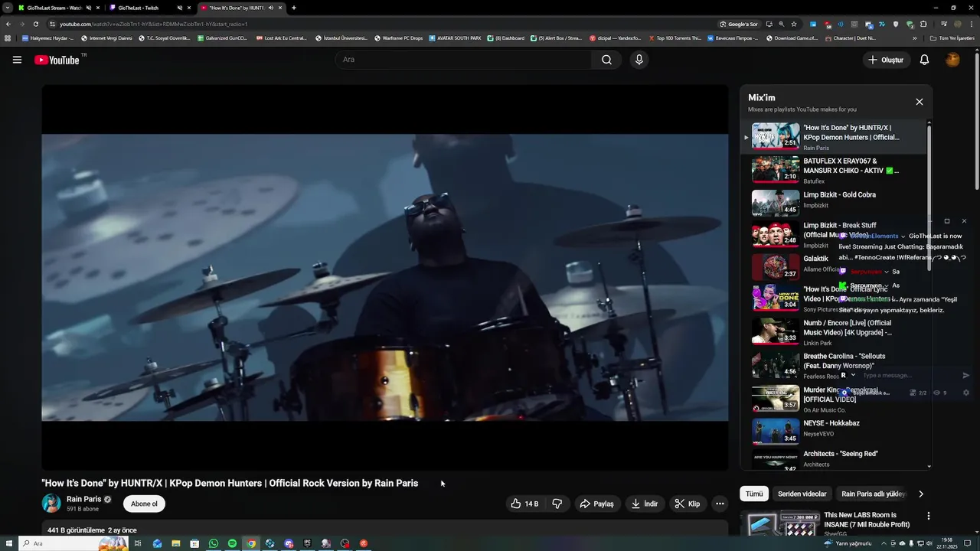Play BATUFLEX X ERAY067 playlist item
This screenshot has width=980, height=551.
point(835,170)
